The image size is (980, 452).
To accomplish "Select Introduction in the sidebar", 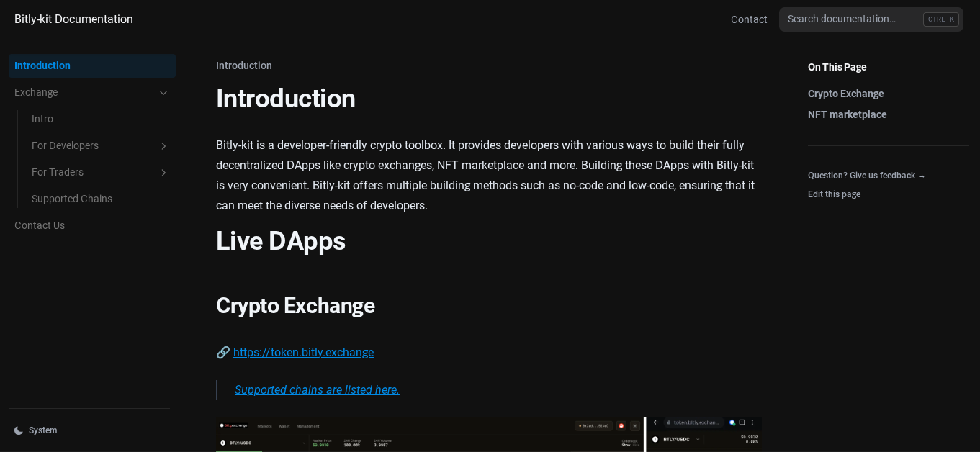I will 92,65.
